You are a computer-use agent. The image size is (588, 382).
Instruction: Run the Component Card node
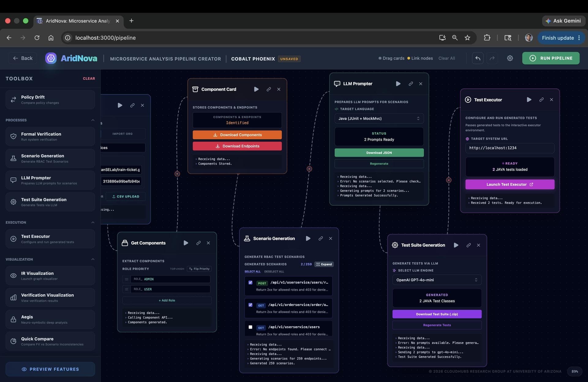(x=256, y=89)
